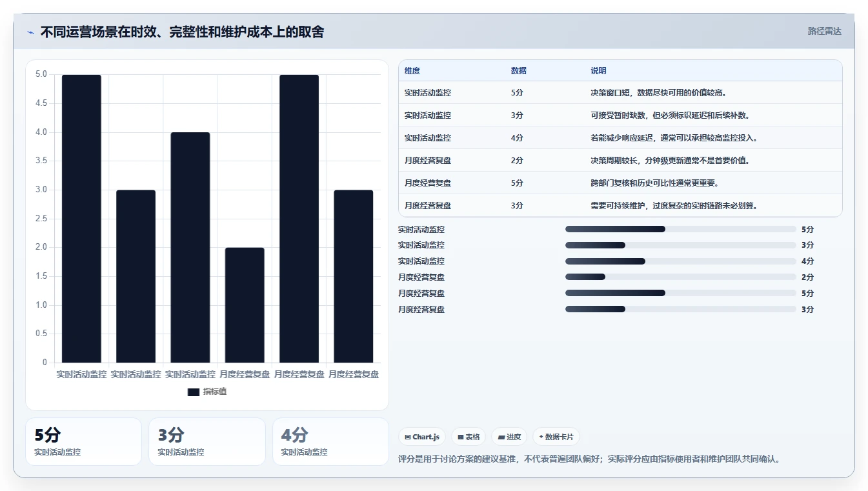Select the cell 可接受暂时缺数，但必须标识延迟和后续补数。

(x=670, y=115)
